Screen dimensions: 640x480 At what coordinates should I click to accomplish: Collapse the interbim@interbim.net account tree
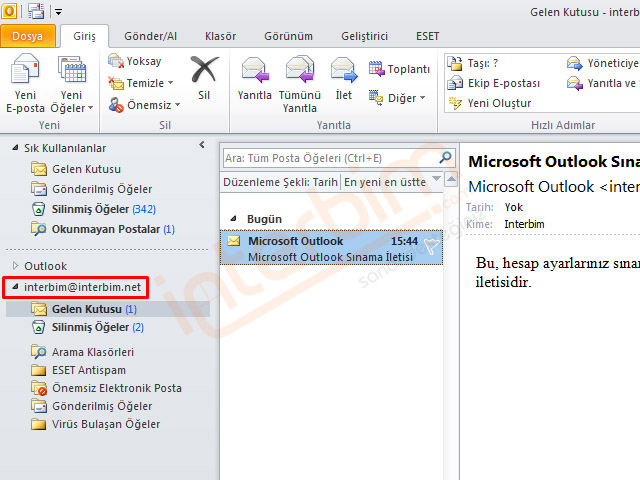pos(15,288)
